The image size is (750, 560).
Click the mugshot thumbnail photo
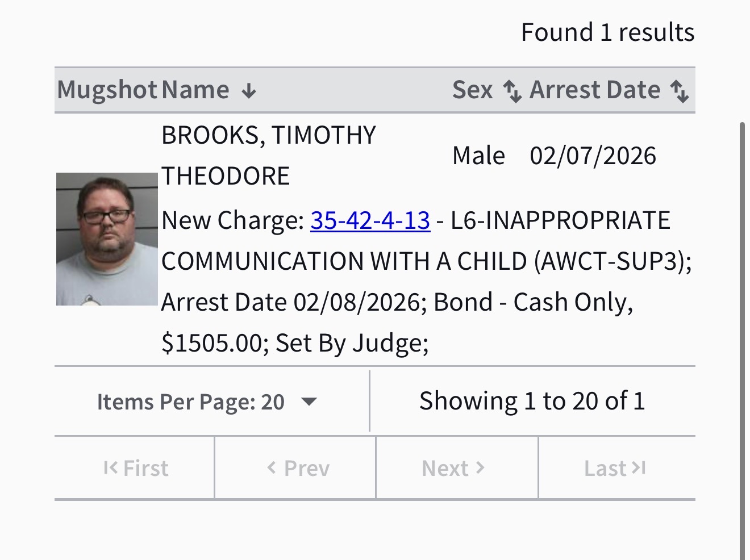click(x=107, y=239)
